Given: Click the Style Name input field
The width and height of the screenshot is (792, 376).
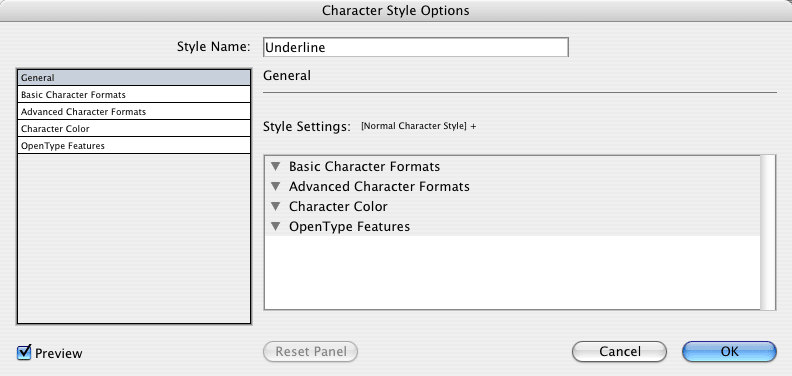Looking at the screenshot, I should tap(416, 47).
